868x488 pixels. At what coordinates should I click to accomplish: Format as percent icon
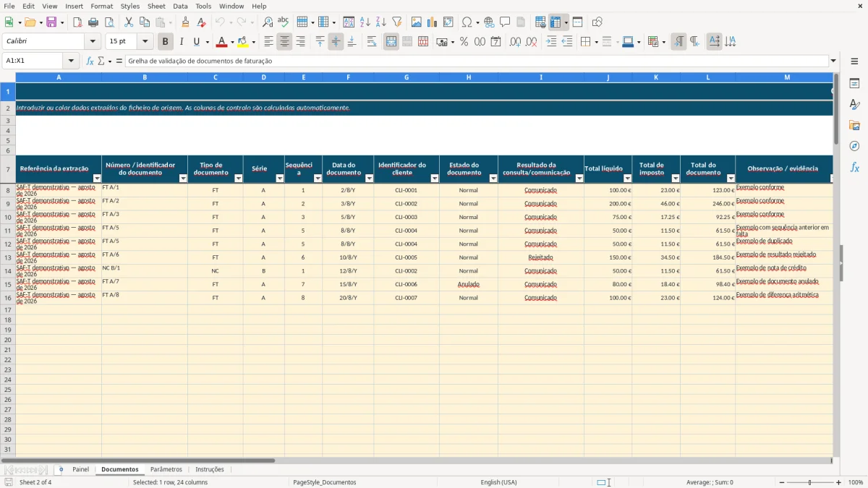[x=464, y=42]
